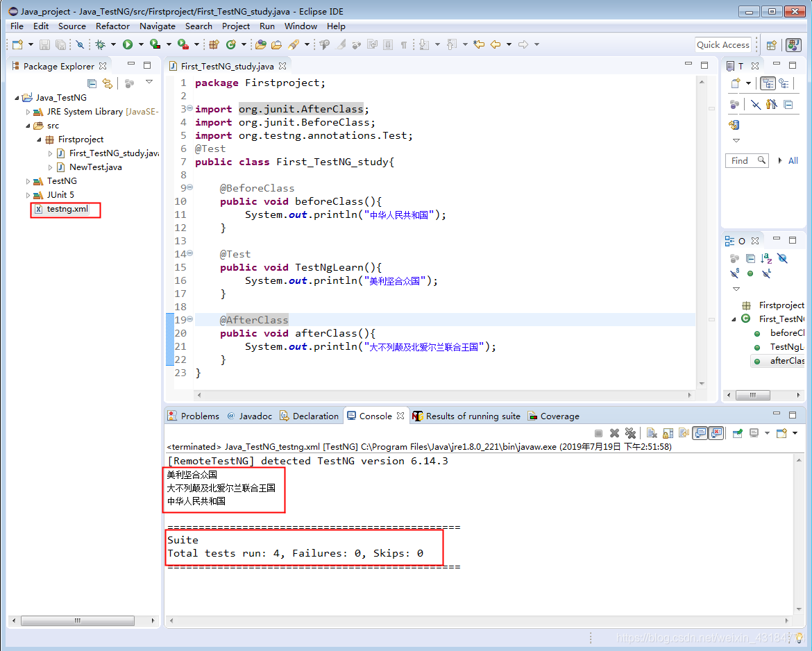
Task: Click the Quick Access box
Action: [x=722, y=44]
